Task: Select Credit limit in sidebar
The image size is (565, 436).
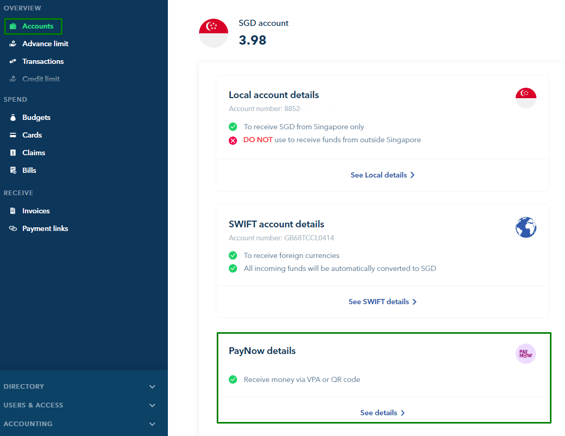Action: click(x=34, y=79)
